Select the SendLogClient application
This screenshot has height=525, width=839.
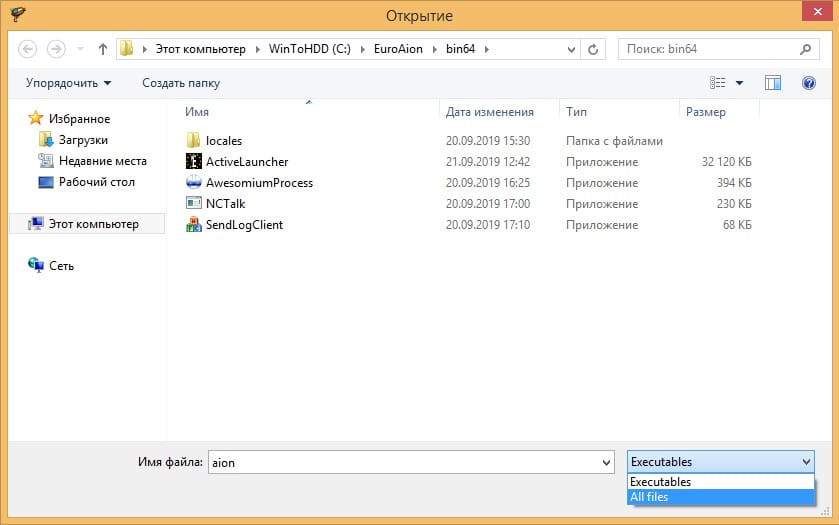[244, 225]
